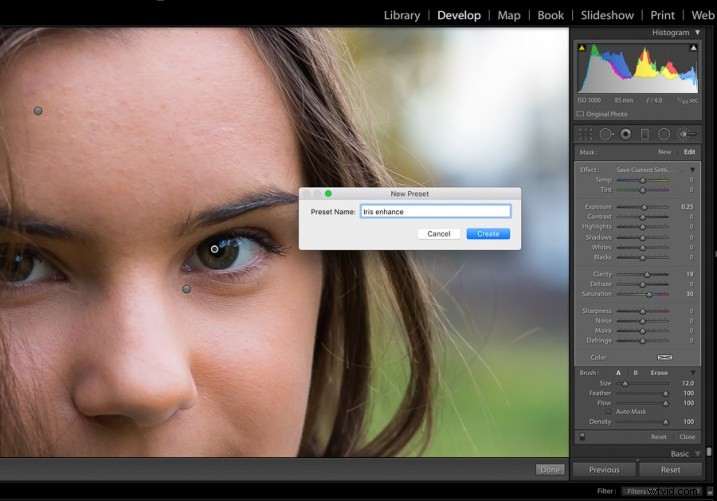The height and width of the screenshot is (501, 717).
Task: Click the Previous button
Action: click(x=604, y=469)
